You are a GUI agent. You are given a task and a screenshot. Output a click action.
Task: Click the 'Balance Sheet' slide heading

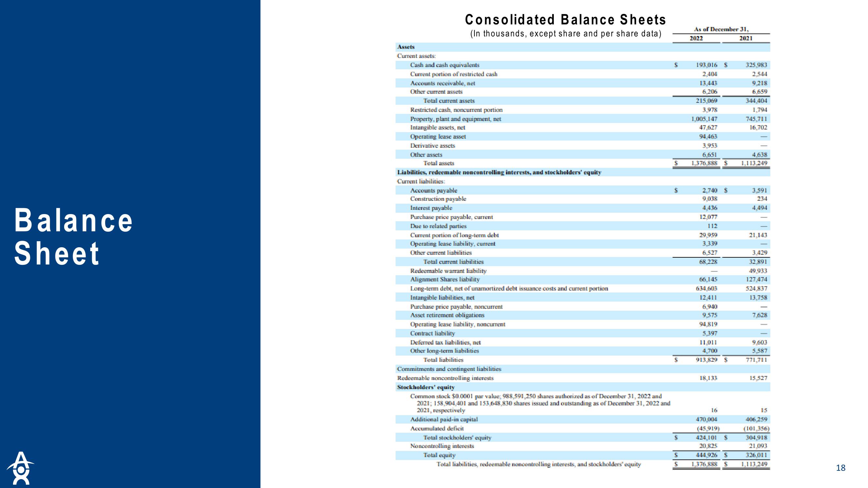coord(73,237)
